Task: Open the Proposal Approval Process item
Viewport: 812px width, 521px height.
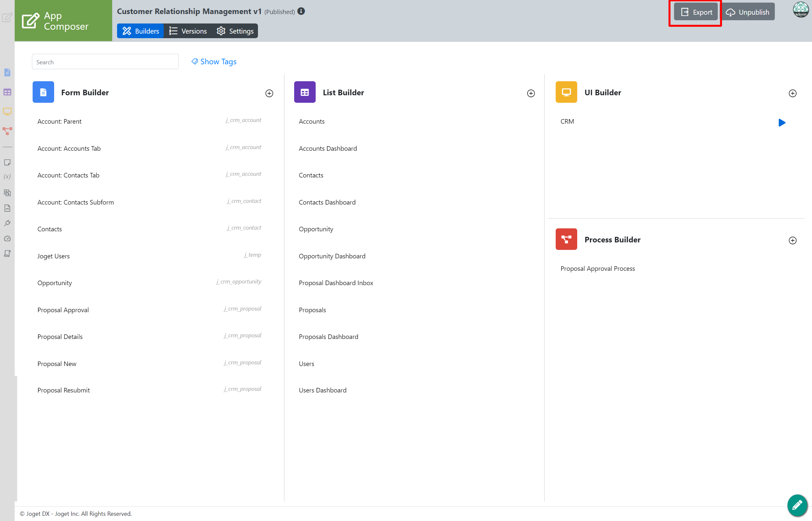Action: coord(597,268)
